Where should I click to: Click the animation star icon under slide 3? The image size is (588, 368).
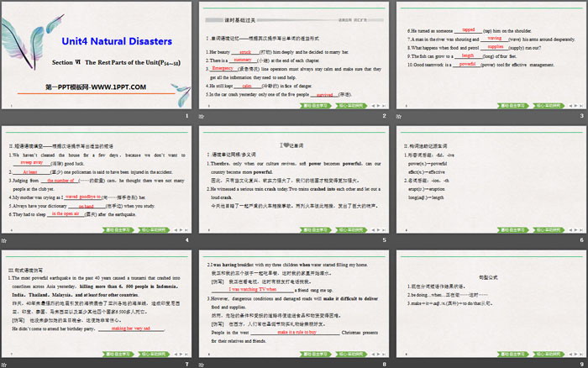pyautogui.click(x=398, y=115)
